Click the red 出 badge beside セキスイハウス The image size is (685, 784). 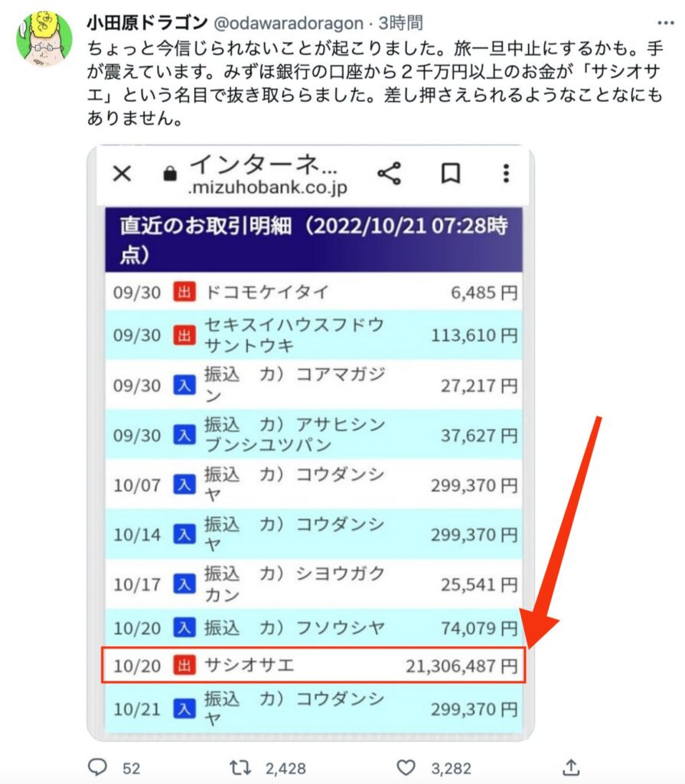(x=184, y=335)
